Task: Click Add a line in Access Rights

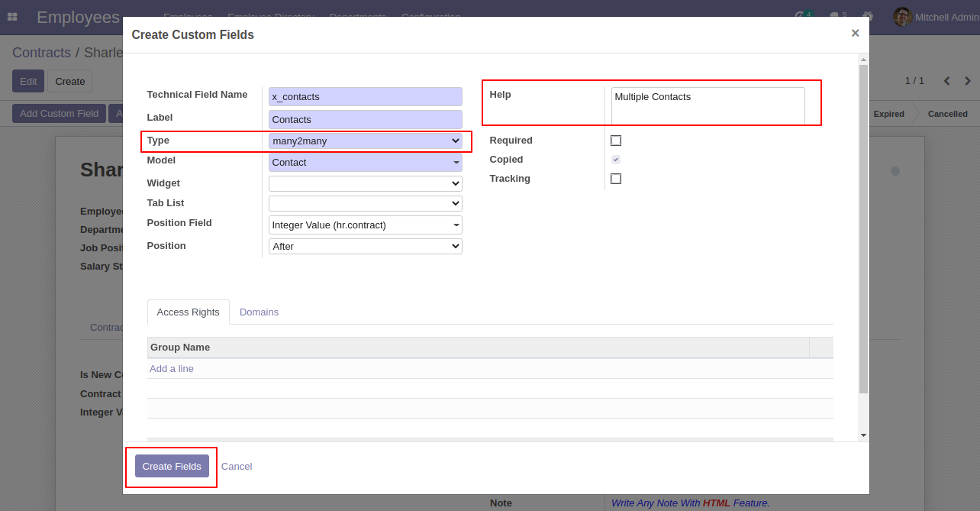Action: click(172, 368)
